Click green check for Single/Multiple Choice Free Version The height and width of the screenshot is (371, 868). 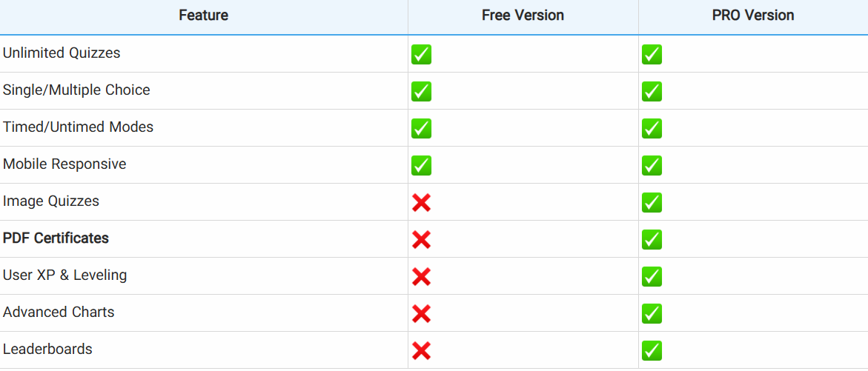(421, 91)
